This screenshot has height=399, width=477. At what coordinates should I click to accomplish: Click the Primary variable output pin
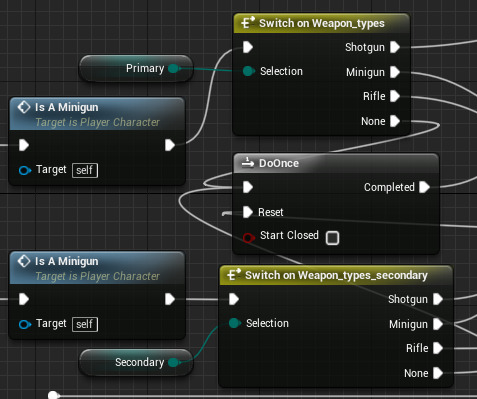pos(174,68)
